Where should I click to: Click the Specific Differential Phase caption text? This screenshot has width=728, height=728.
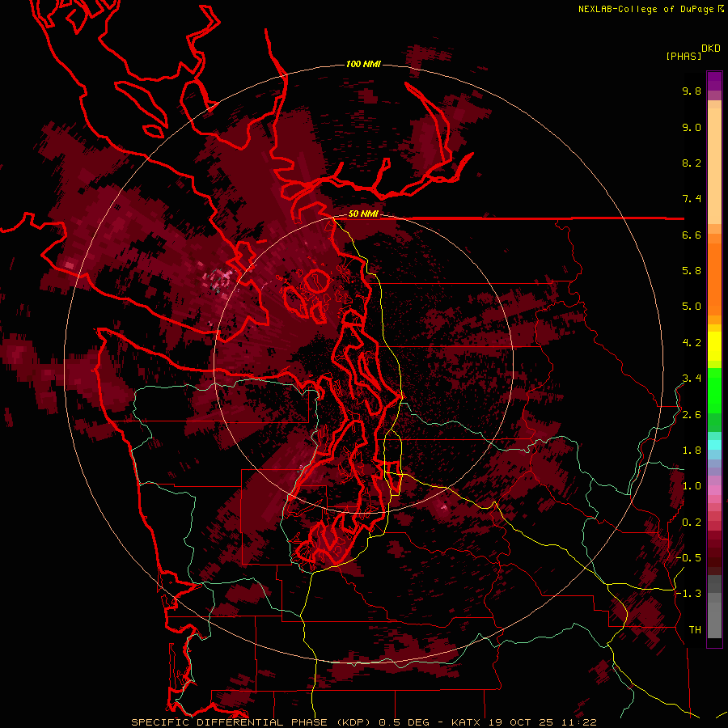pyautogui.click(x=363, y=722)
